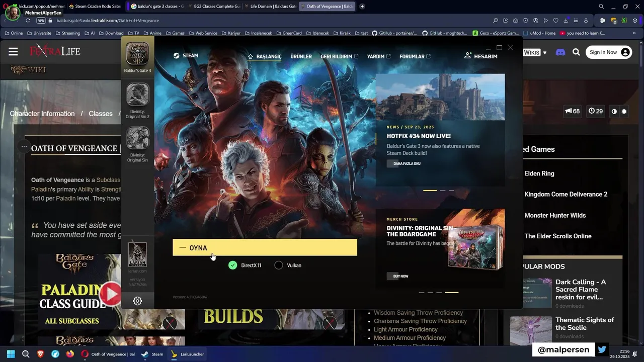Open Firefox from the taskbar

(x=70, y=354)
